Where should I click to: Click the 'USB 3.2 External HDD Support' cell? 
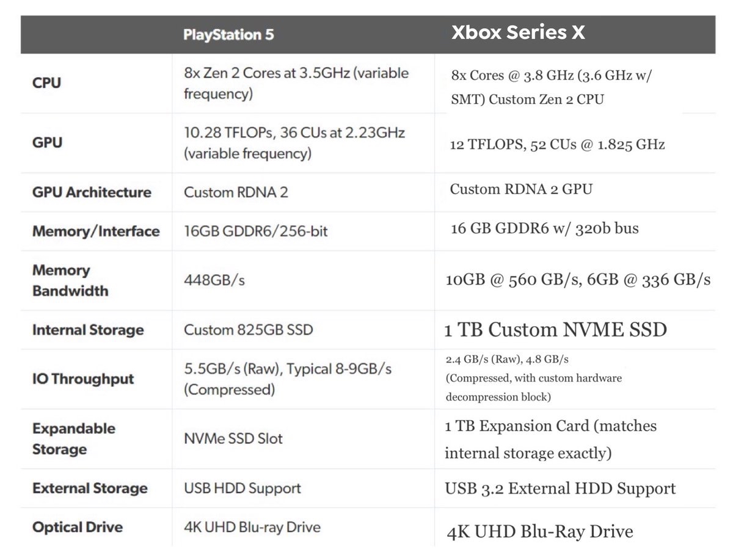click(x=560, y=489)
